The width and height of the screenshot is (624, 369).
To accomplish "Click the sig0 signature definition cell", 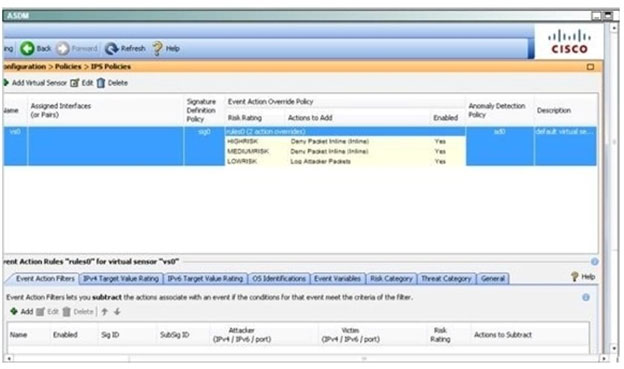I will click(x=204, y=146).
